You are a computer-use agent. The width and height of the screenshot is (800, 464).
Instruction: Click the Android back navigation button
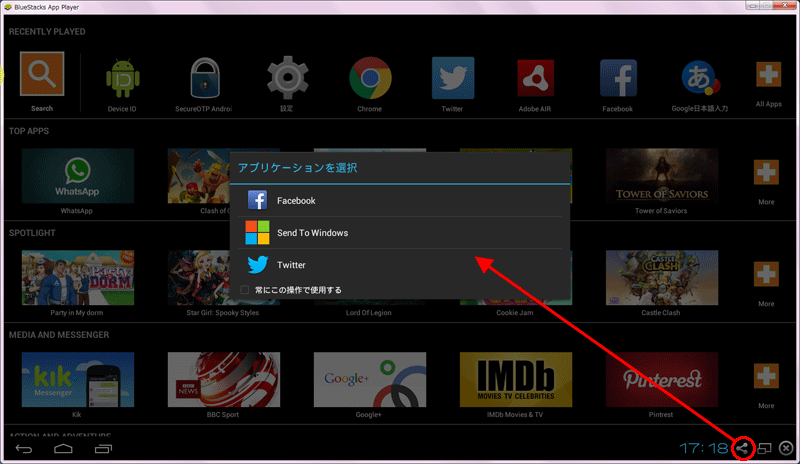tap(24, 449)
